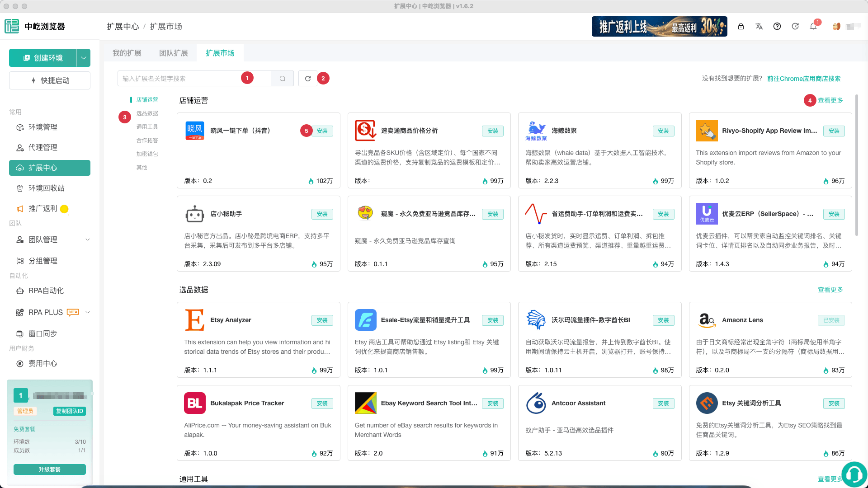Screen dimensions: 868x488
Task: Click the 省运费助手 extension icon
Action: point(536,214)
